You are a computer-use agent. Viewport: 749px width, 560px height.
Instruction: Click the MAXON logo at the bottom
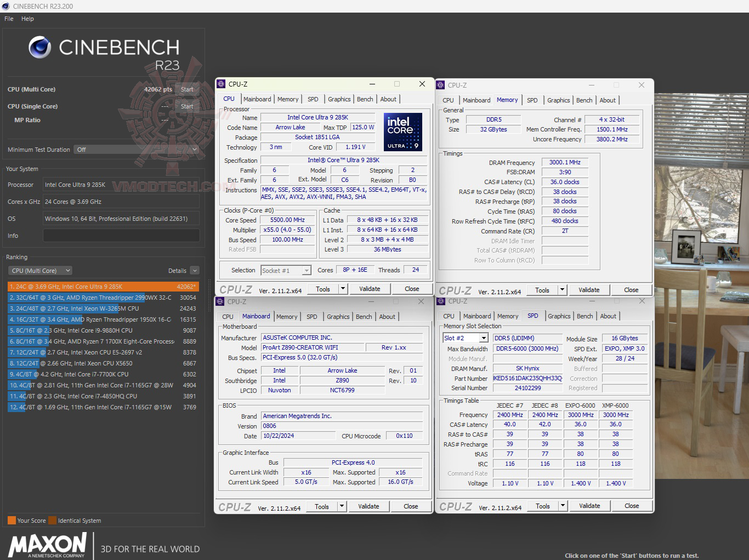(x=48, y=546)
